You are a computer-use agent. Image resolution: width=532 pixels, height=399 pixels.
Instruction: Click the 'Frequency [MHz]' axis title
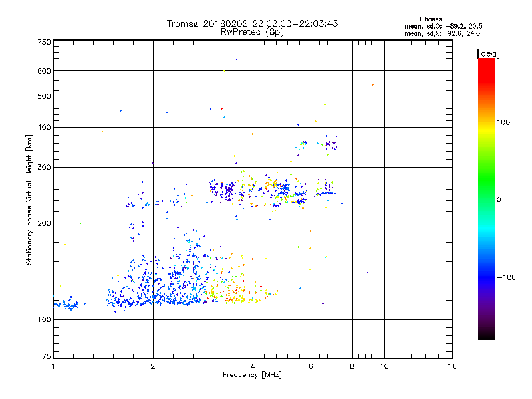[x=252, y=375]
